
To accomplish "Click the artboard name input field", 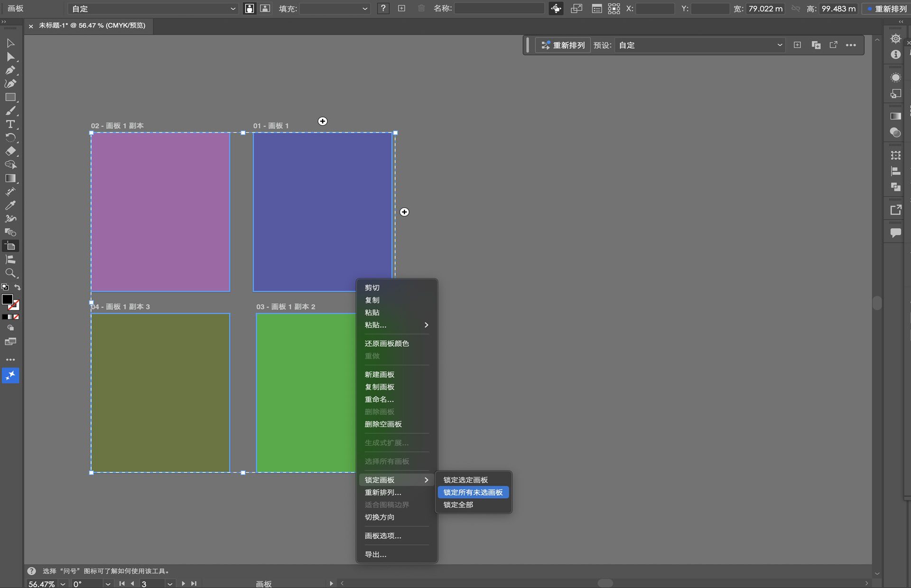I will pyautogui.click(x=499, y=9).
